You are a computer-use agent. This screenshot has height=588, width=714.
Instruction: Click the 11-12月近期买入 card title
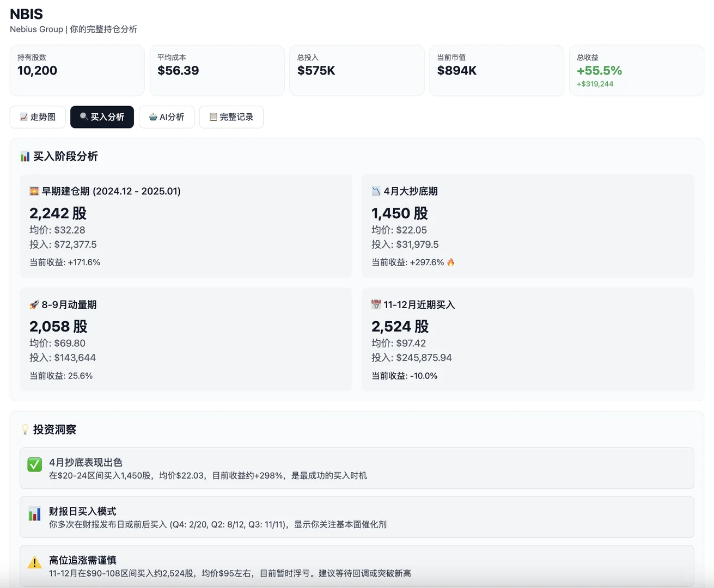419,305
